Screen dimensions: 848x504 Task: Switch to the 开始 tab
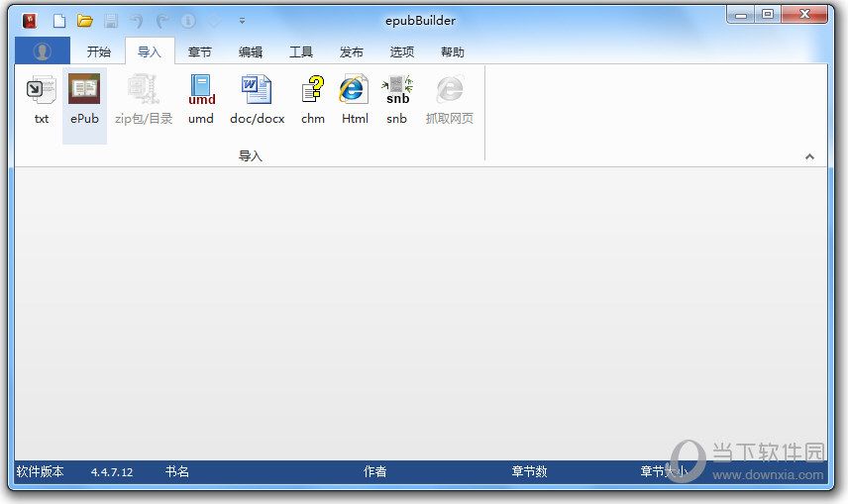coord(98,51)
